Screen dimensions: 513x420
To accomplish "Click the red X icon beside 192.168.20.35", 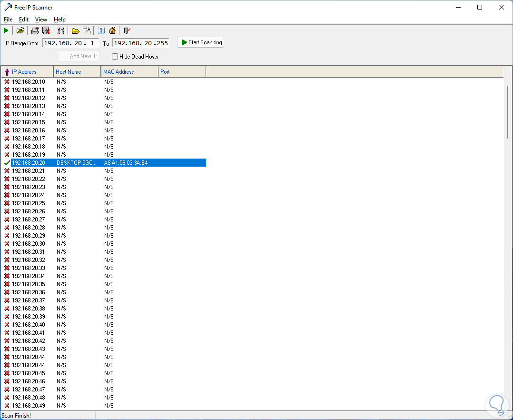I will [7, 284].
